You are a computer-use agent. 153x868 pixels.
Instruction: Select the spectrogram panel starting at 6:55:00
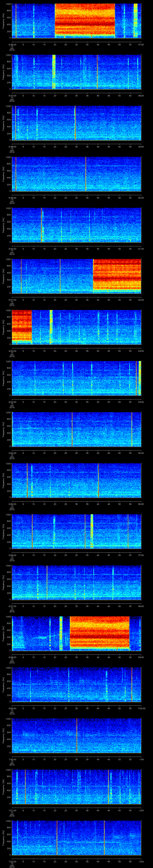click(76, 480)
